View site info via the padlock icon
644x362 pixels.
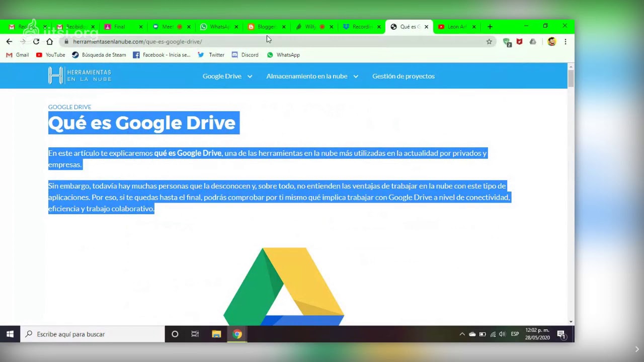coord(66,42)
